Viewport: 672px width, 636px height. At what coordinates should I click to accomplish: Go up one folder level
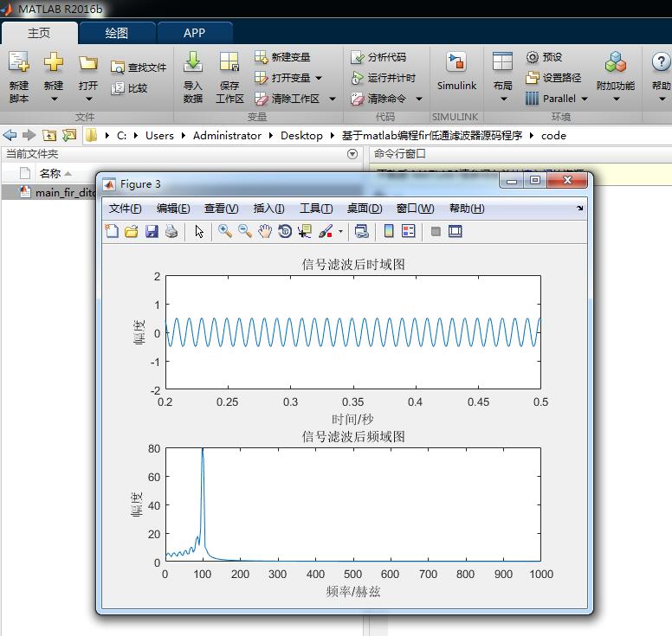click(x=49, y=135)
